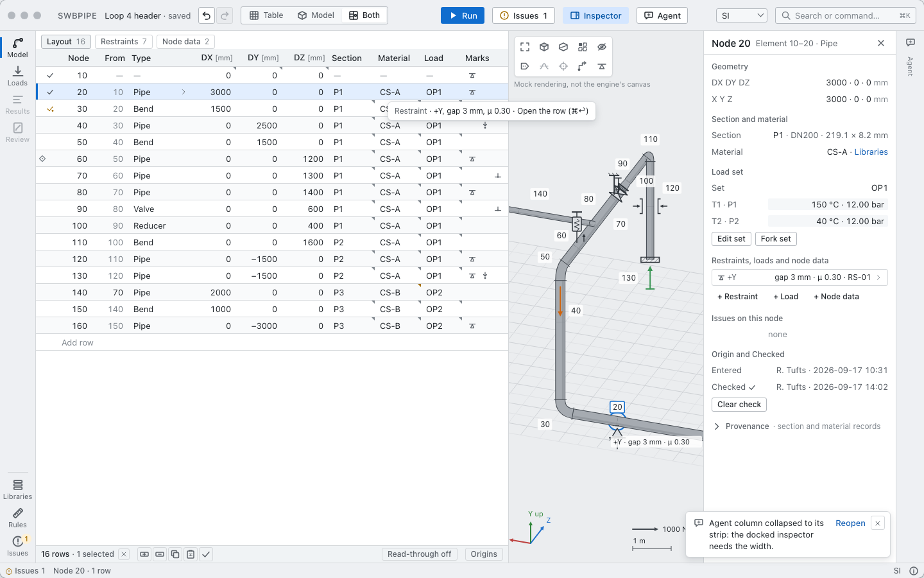Toggle Origins display
The height and width of the screenshot is (578, 924).
[x=484, y=554]
